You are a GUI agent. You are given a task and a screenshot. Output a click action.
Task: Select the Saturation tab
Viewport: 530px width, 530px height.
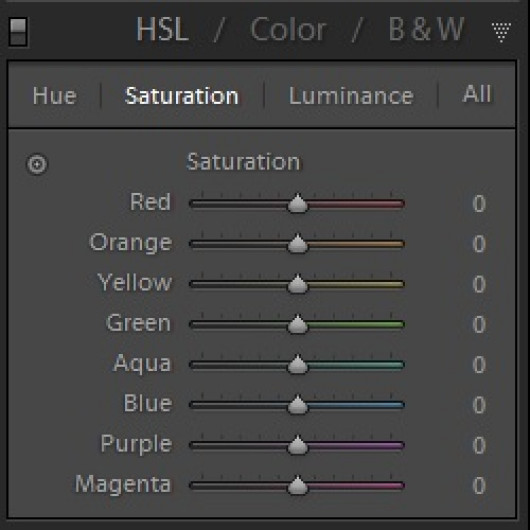[x=182, y=96]
